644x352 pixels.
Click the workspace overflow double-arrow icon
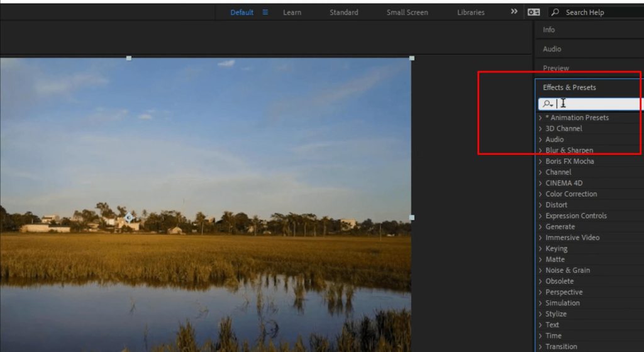(x=514, y=11)
